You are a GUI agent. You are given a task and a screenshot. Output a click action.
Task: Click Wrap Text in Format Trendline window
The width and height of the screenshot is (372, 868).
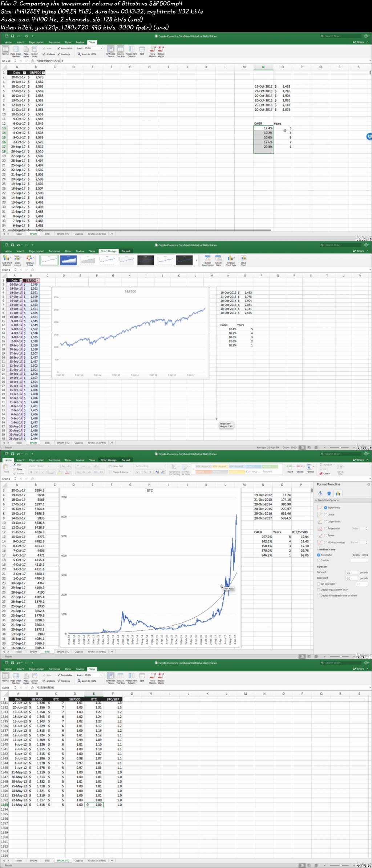click(116, 466)
